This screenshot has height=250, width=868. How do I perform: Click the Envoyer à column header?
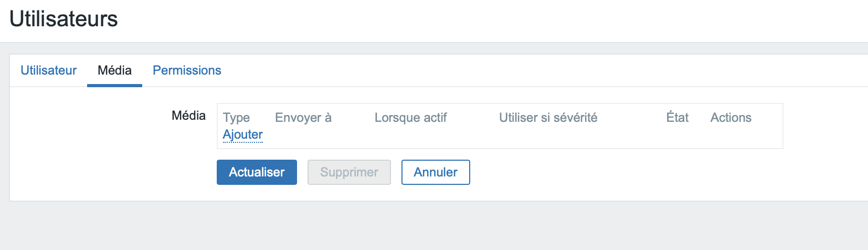[303, 118]
